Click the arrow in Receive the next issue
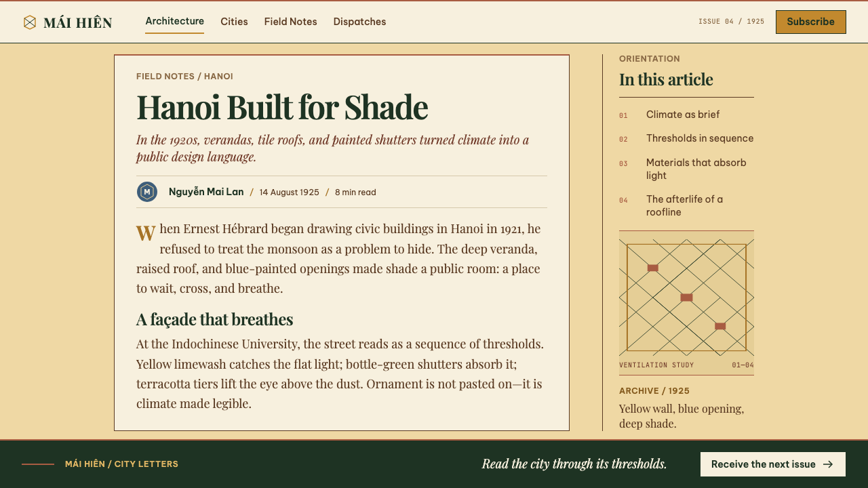 click(828, 464)
